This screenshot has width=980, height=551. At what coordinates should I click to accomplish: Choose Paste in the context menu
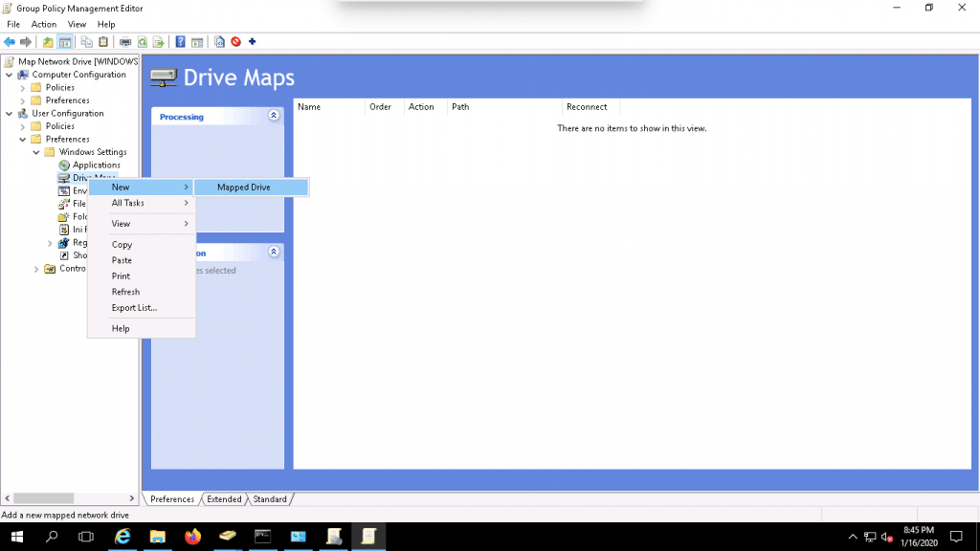(142, 260)
